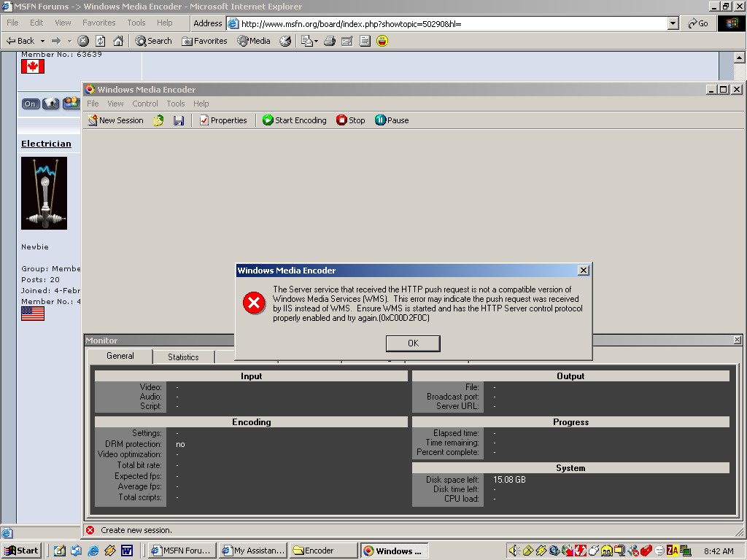This screenshot has height=560, width=747.
Task: Expand the Address bar dropdown arrow
Action: [673, 23]
